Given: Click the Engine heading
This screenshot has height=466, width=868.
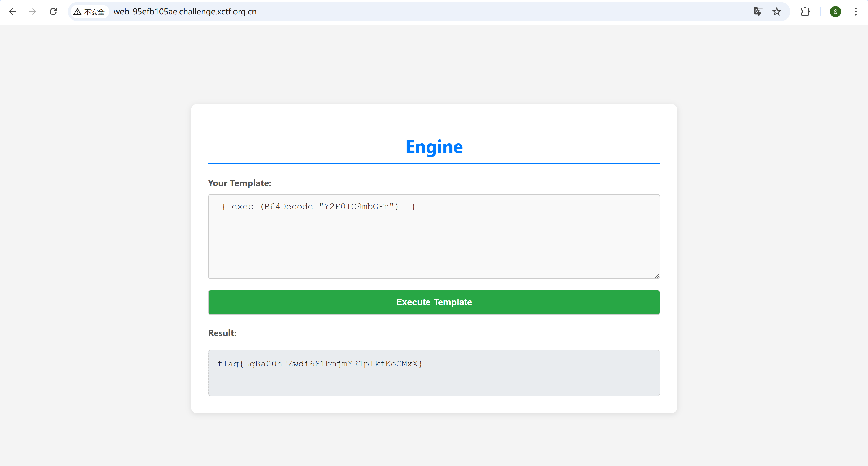Looking at the screenshot, I should [x=434, y=147].
